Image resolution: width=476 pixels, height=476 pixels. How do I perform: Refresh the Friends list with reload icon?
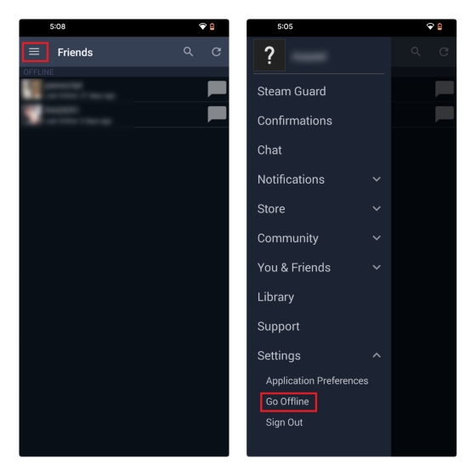point(216,52)
